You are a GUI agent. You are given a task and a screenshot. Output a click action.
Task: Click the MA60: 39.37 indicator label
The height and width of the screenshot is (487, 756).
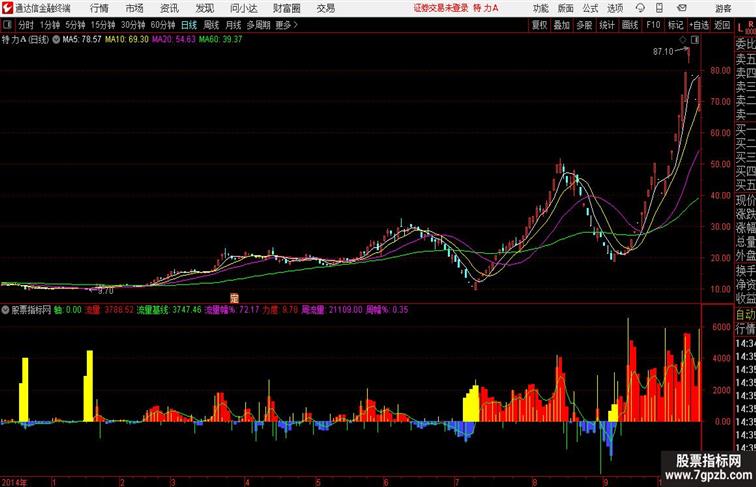coord(220,40)
